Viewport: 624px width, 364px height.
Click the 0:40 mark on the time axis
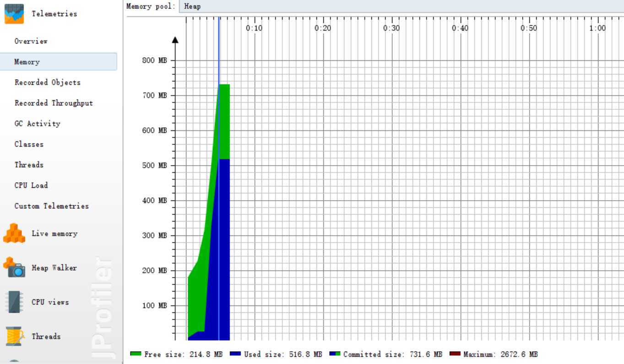coord(460,28)
